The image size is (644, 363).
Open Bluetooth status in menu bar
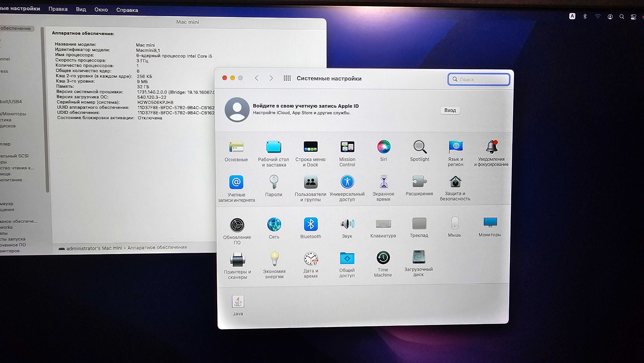tap(585, 16)
